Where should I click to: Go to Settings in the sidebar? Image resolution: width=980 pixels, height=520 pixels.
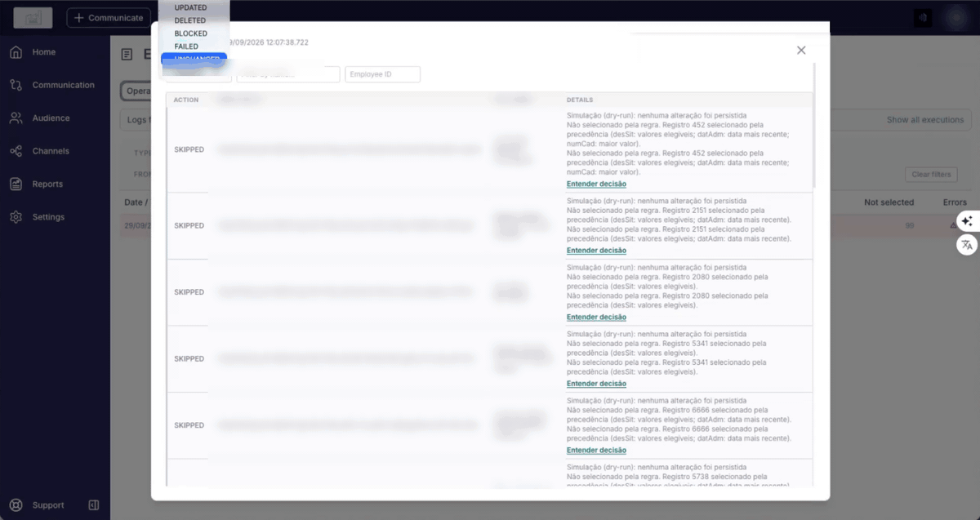pos(49,217)
